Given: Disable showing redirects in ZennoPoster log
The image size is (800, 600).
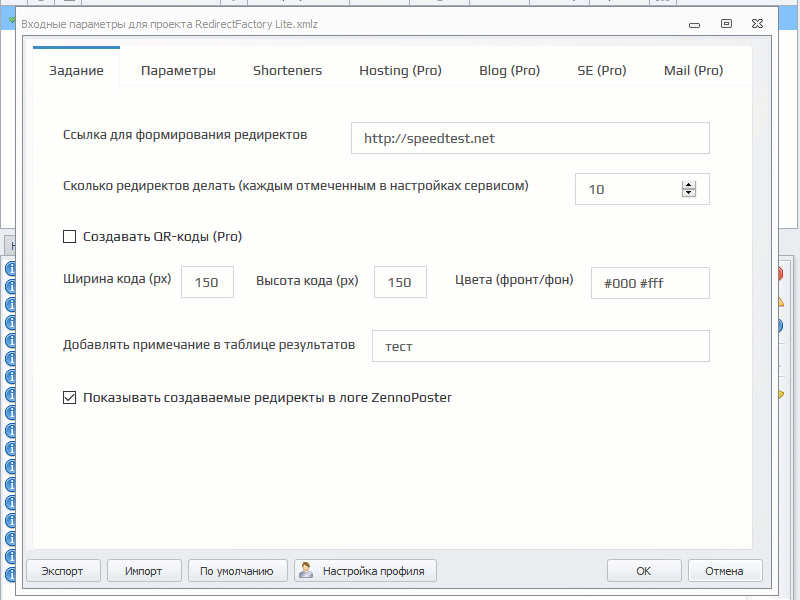Looking at the screenshot, I should (x=69, y=397).
